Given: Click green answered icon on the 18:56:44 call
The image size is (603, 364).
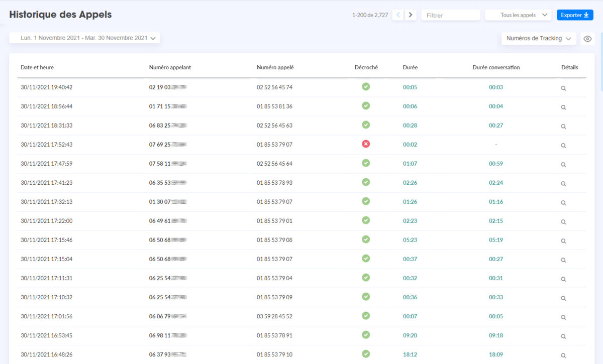Looking at the screenshot, I should tap(366, 106).
